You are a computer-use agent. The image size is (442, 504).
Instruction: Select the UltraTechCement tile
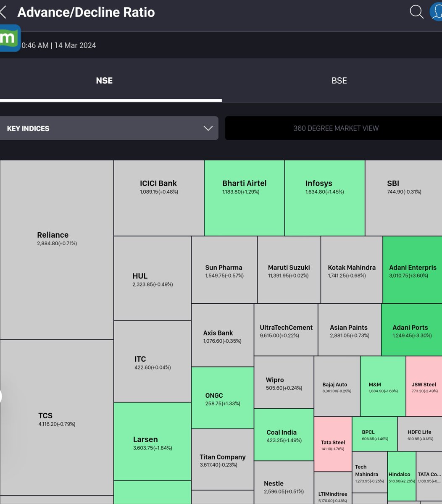tap(286, 330)
